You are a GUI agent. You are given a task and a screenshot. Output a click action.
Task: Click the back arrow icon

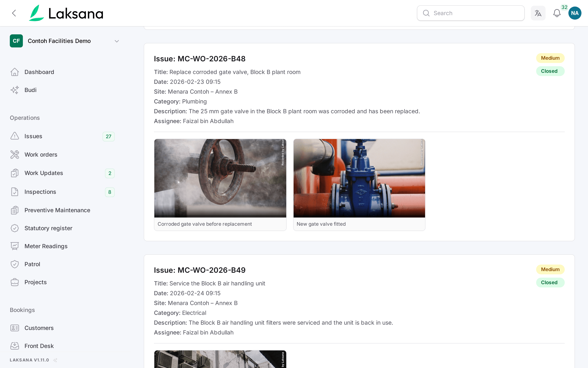point(14,13)
